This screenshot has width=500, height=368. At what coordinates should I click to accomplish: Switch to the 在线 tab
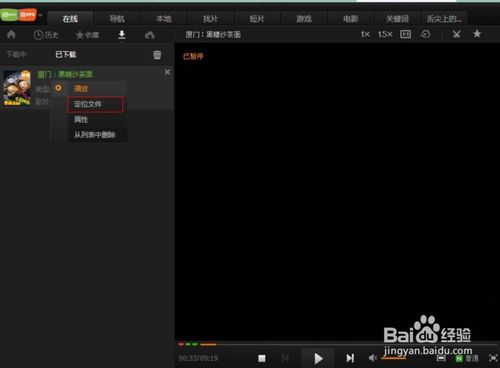(70, 19)
